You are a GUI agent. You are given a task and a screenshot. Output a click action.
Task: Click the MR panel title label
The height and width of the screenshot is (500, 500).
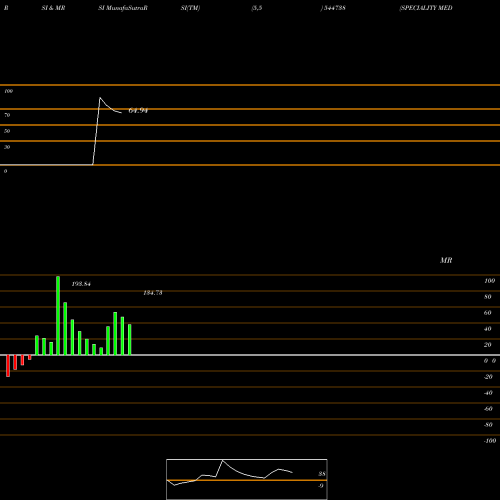[x=446, y=260]
